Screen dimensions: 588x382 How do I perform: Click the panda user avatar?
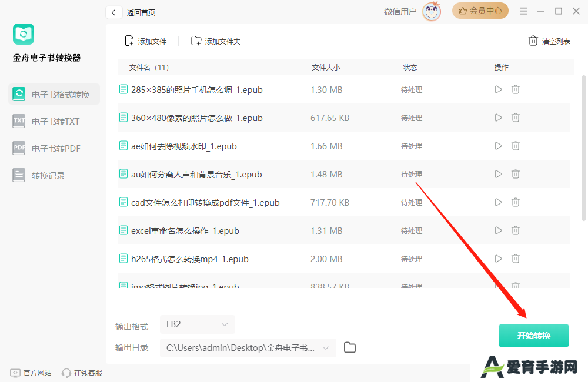(432, 12)
